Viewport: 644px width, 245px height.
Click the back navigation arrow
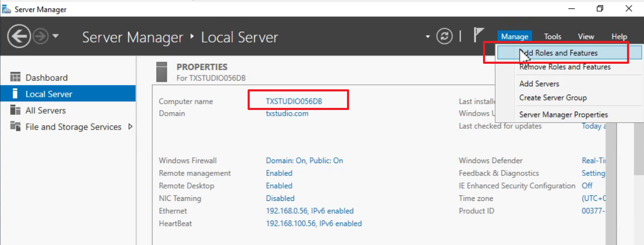tap(19, 37)
